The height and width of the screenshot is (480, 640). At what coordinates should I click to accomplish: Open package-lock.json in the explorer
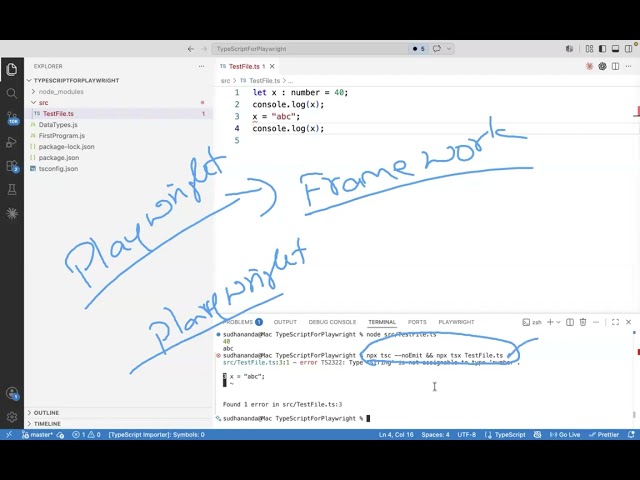[66, 147]
